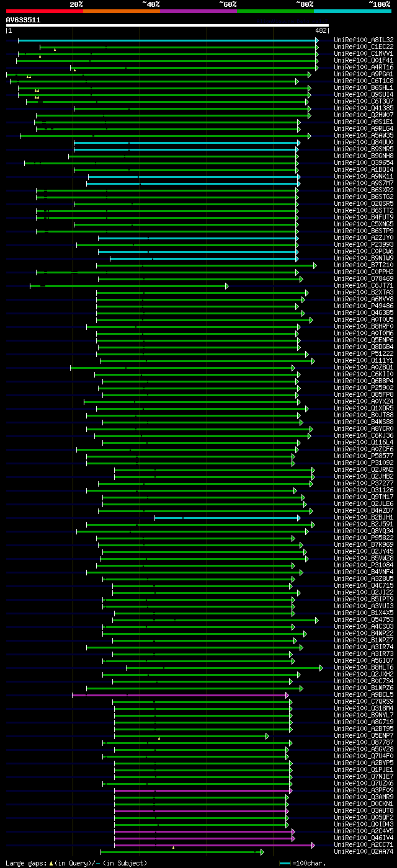Click the red 20% identity legend segment
397x868 pixels.
coord(44,11)
